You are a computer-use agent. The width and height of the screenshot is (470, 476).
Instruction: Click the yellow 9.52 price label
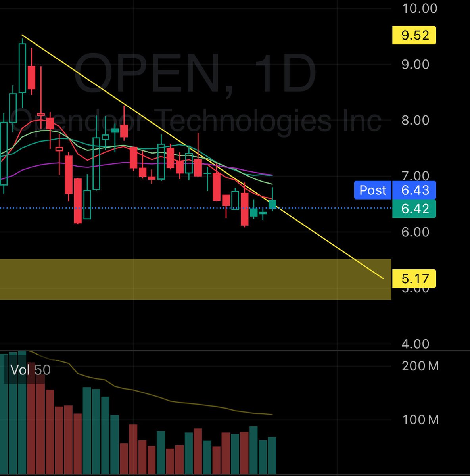(x=414, y=35)
